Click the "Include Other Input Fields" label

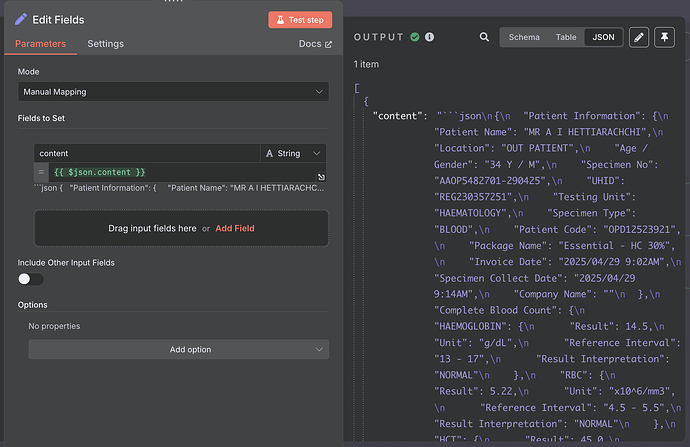pos(66,263)
